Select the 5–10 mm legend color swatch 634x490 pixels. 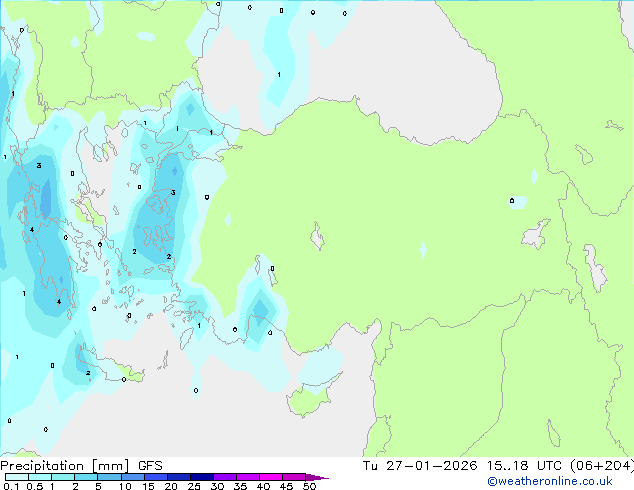[x=109, y=477]
